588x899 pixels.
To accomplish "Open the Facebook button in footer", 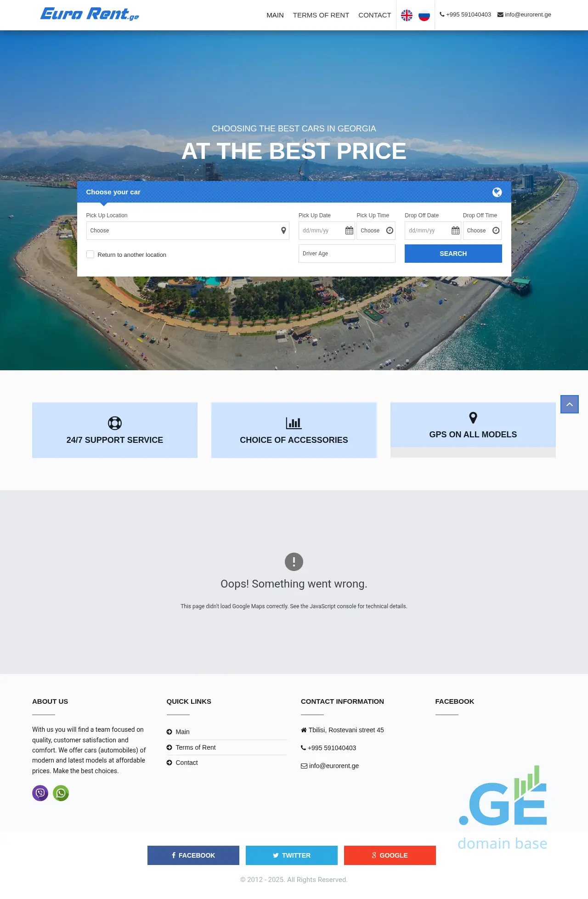I will tap(193, 855).
